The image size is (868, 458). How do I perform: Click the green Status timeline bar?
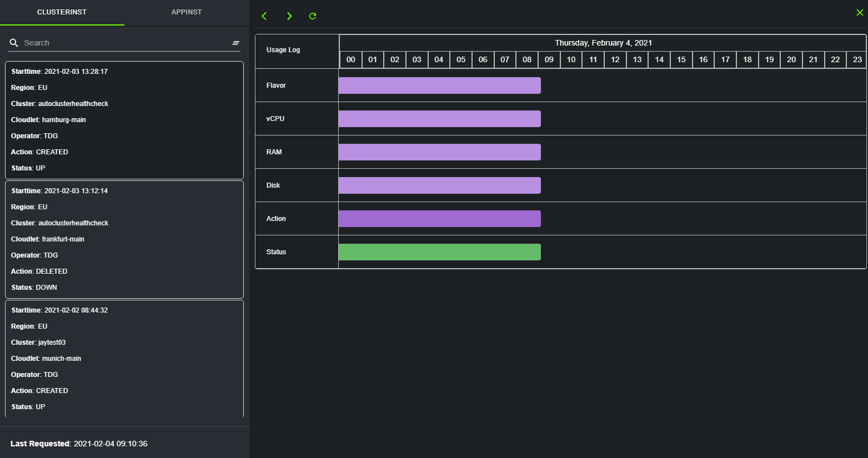[x=439, y=252]
